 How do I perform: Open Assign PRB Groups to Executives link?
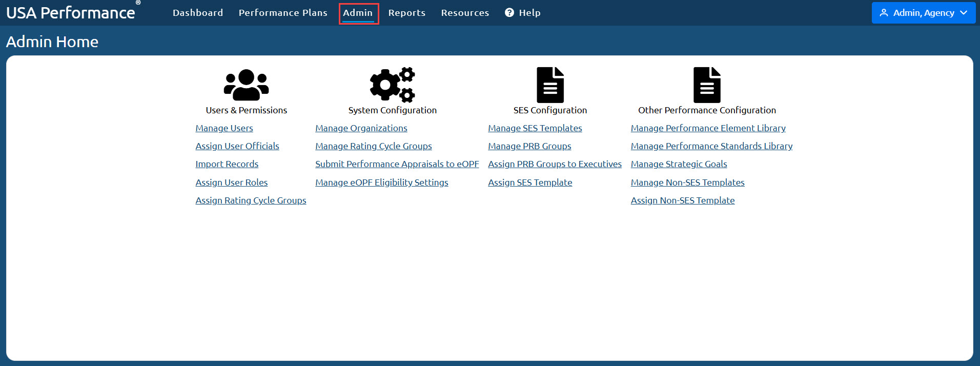555,164
